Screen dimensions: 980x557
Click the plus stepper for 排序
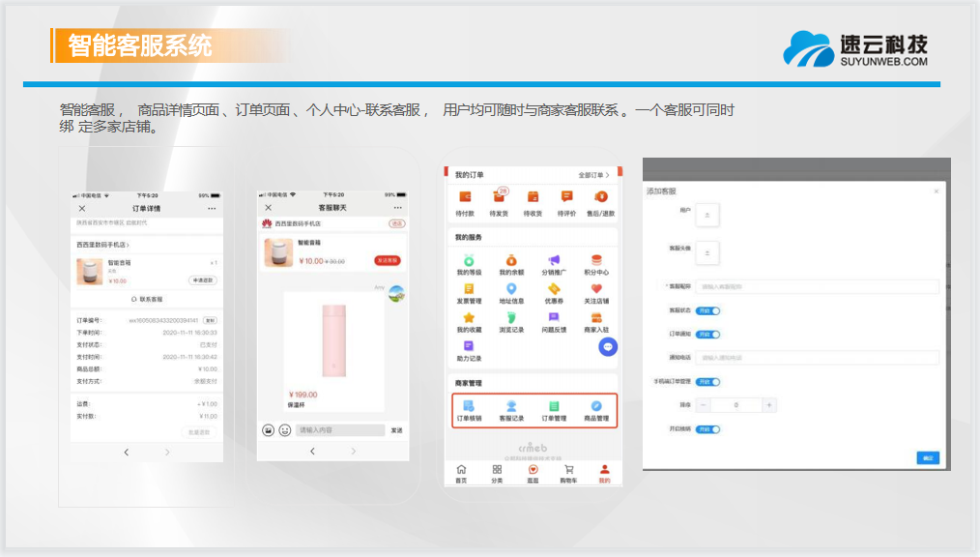769,405
